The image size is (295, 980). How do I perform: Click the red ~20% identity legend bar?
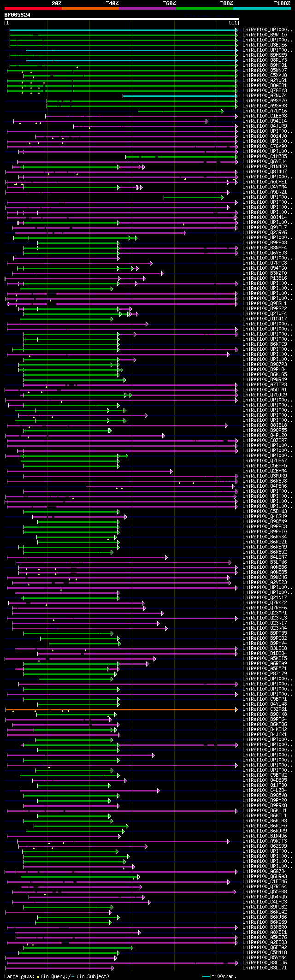point(33,8)
